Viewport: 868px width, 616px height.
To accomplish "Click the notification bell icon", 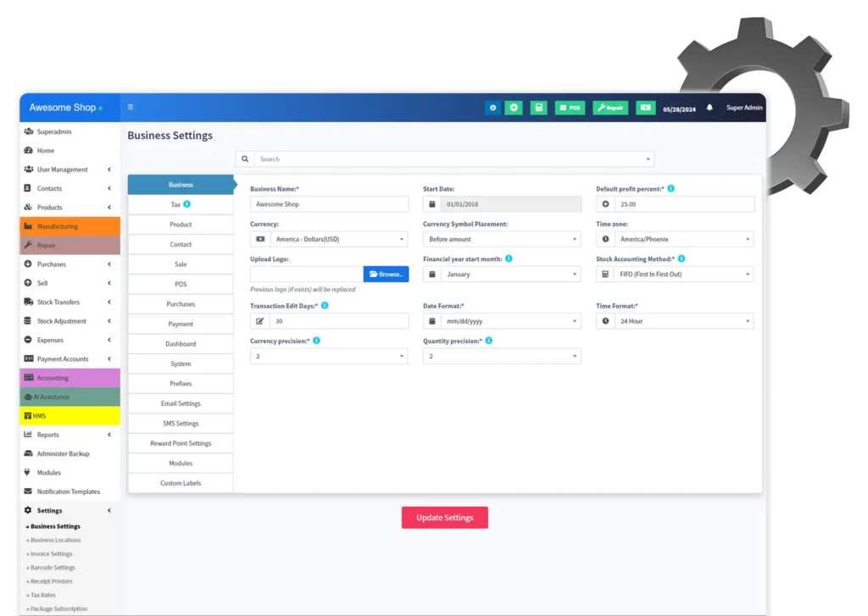I will (709, 108).
